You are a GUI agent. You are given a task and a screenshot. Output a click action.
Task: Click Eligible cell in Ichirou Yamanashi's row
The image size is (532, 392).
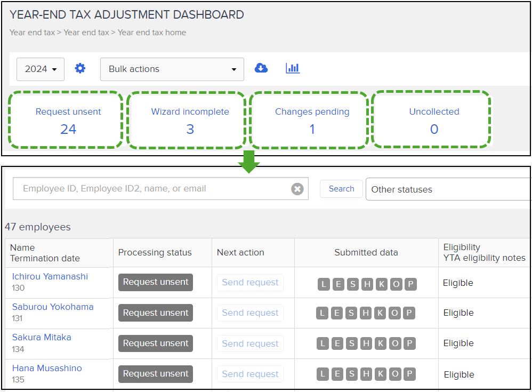tap(458, 283)
